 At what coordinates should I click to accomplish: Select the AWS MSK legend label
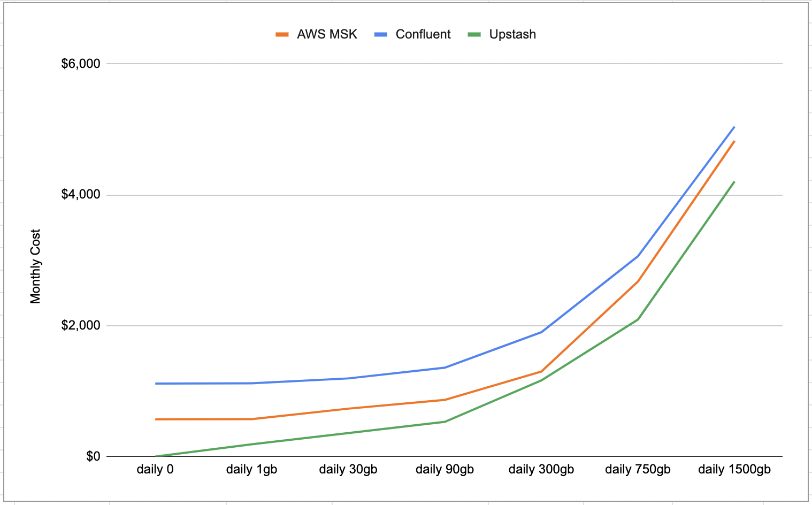[327, 34]
